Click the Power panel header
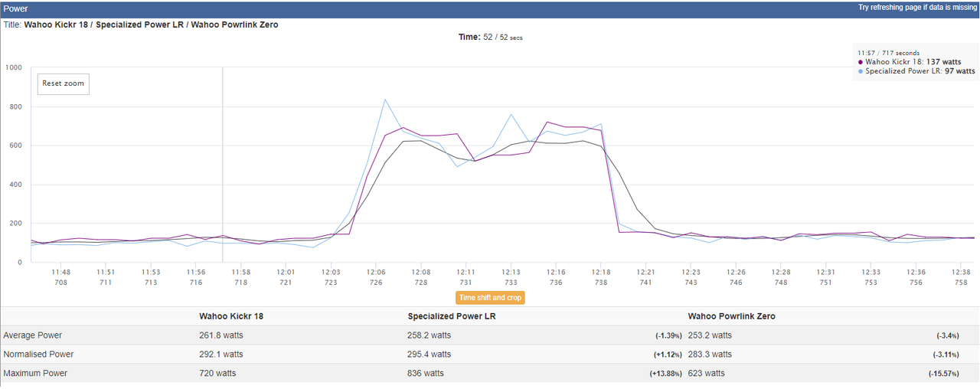 (490, 9)
